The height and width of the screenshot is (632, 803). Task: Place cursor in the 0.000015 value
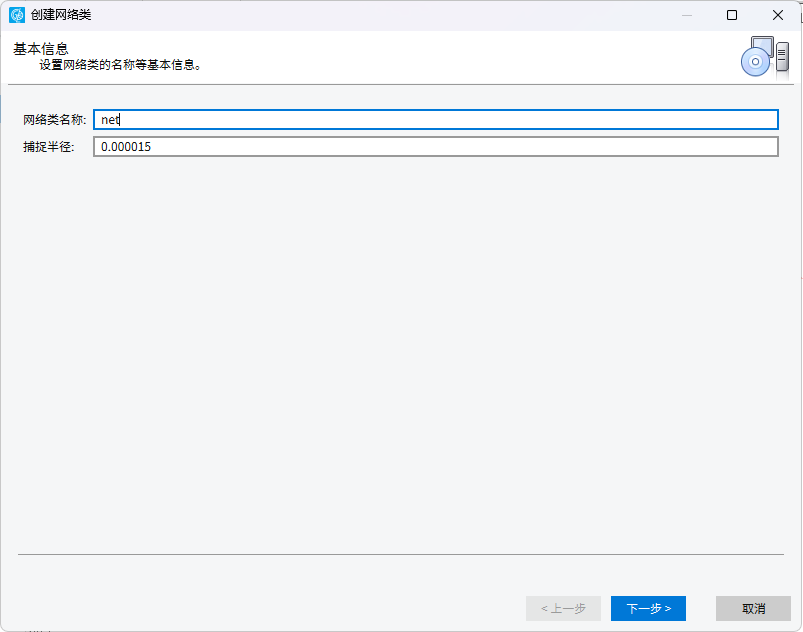click(126, 147)
